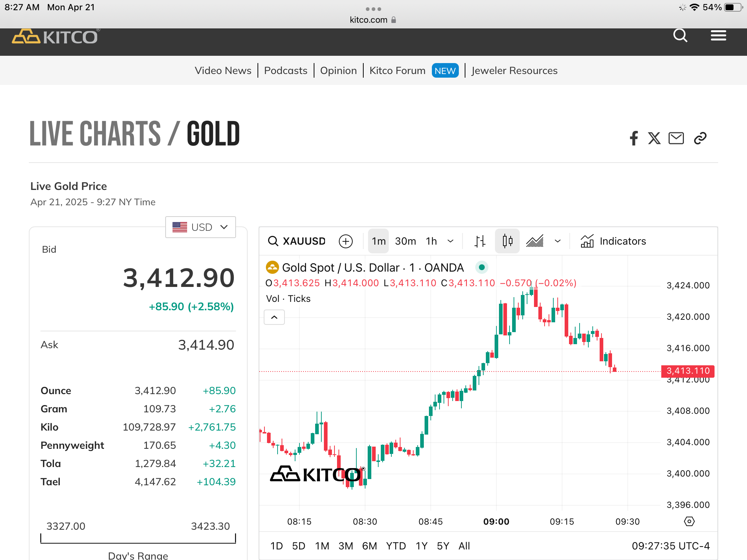Click the Tola value 1,279.84
Viewport: 747px width, 560px height.
155,463
